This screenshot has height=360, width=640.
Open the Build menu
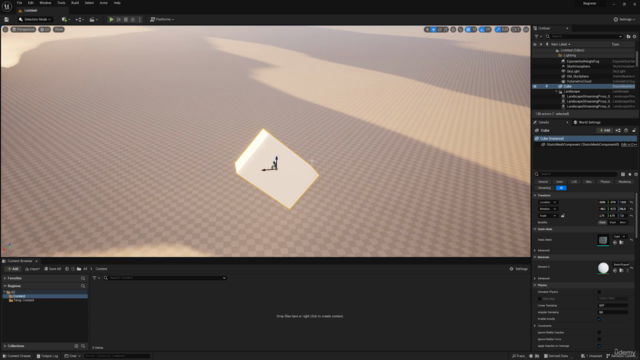click(75, 3)
